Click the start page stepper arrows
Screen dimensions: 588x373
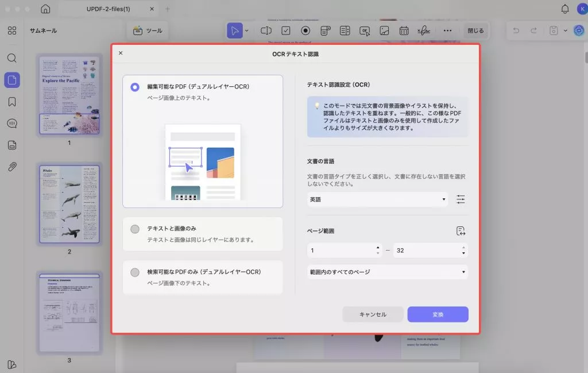[378, 250]
